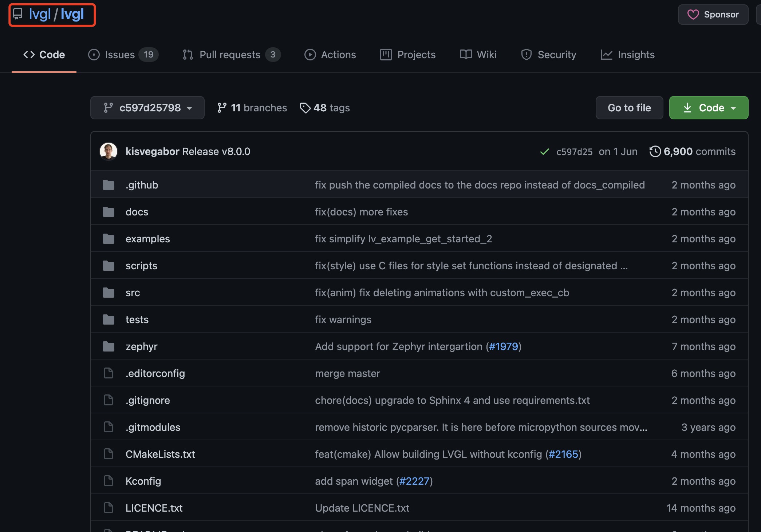Open the c597d25798 branch selector dropdown
Image resolution: width=761 pixels, height=532 pixels.
147,108
